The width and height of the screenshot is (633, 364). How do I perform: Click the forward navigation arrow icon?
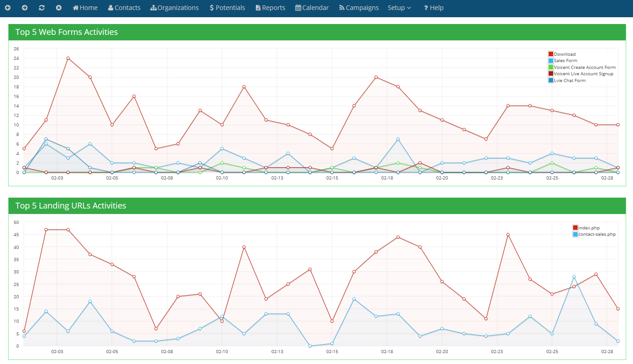(x=24, y=8)
